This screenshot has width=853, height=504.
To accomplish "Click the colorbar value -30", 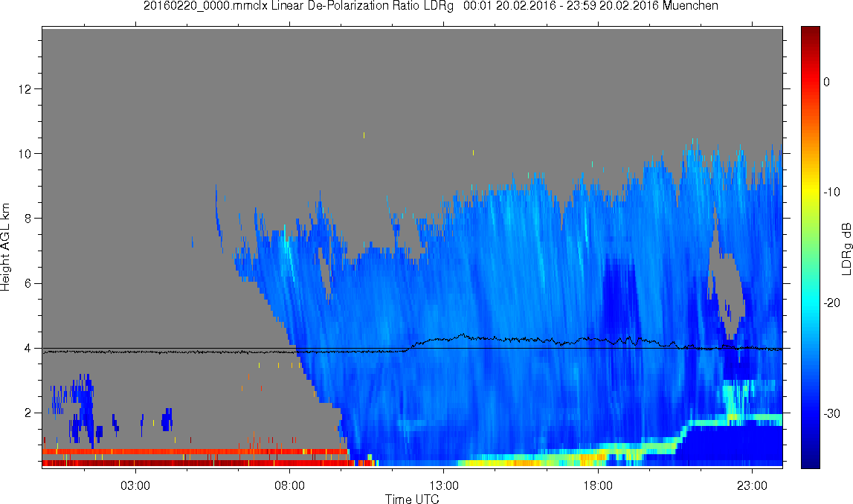I will click(x=831, y=414).
